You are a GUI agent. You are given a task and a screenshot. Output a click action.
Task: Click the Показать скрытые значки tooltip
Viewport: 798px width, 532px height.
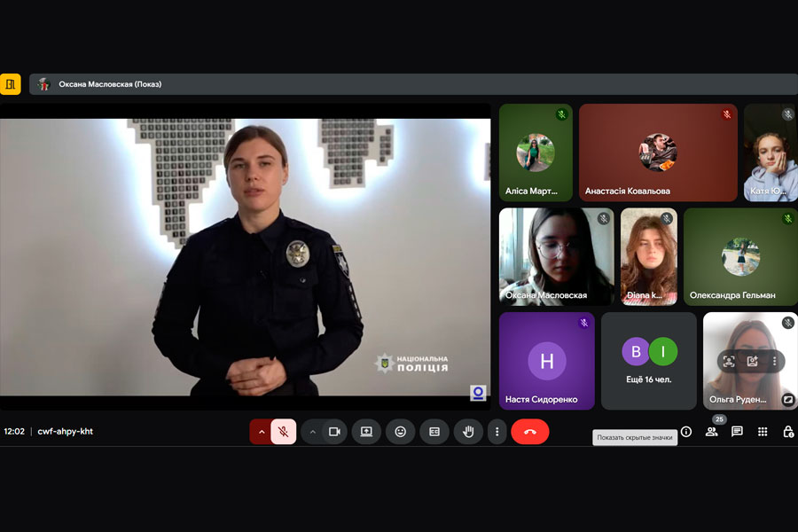pyautogui.click(x=635, y=437)
